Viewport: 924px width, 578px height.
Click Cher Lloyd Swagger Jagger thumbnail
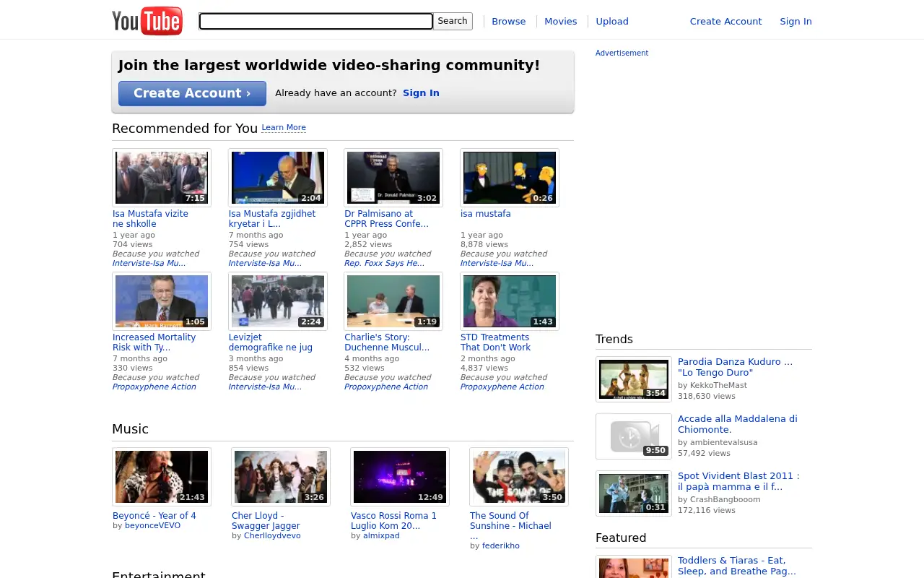281,477
